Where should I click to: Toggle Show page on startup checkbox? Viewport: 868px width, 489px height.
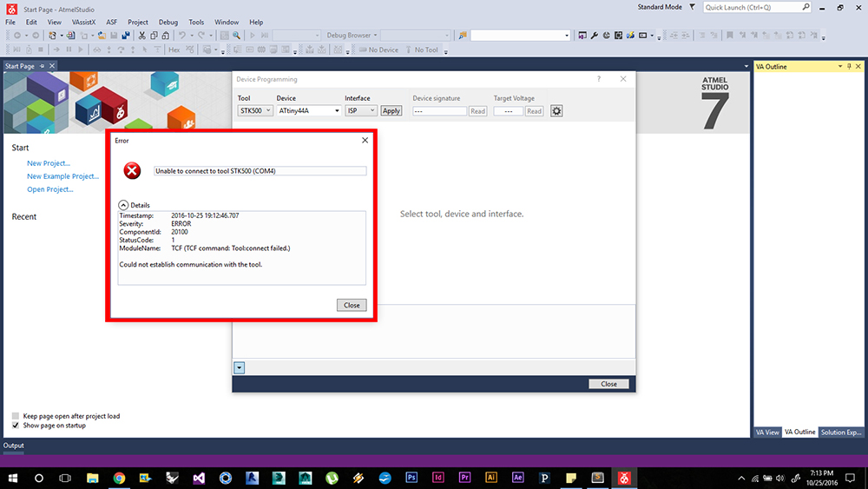(x=16, y=426)
